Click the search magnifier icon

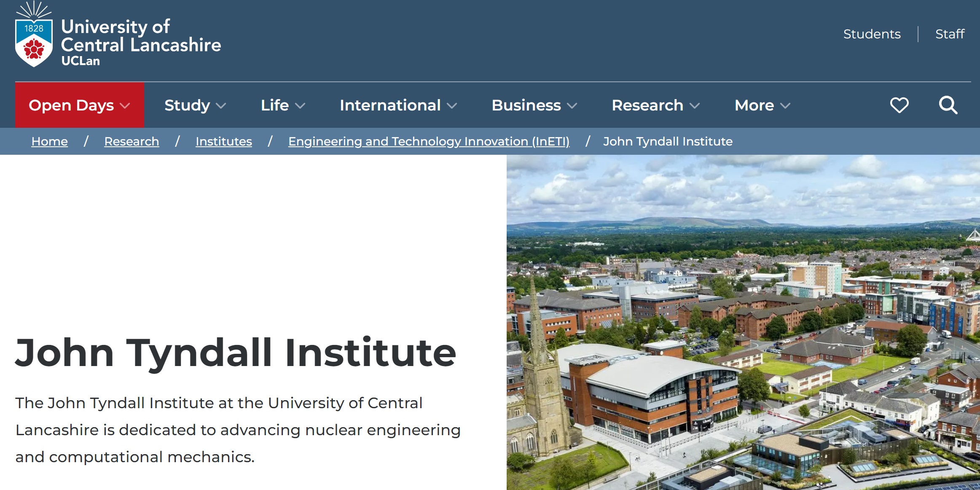click(x=948, y=105)
